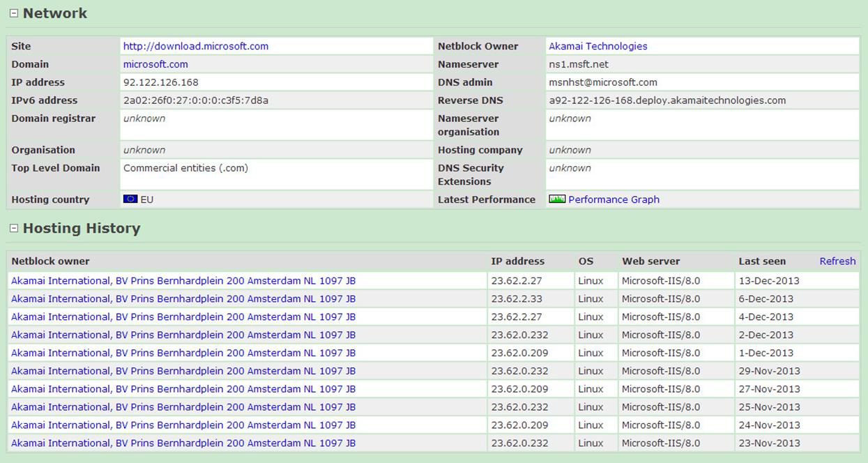Click IP 23.62.0.209 in the 1-Dec-2013 row

(519, 353)
